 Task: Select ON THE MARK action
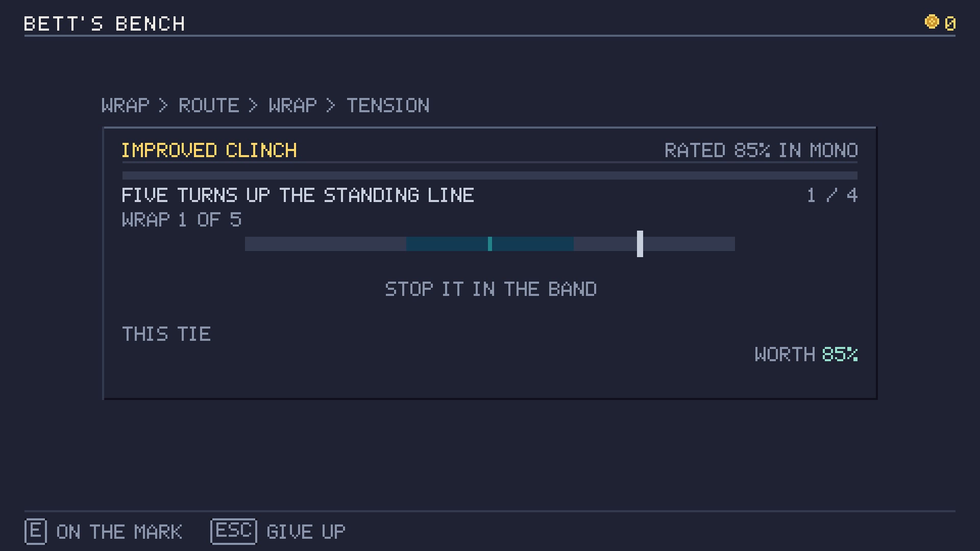coord(119,532)
